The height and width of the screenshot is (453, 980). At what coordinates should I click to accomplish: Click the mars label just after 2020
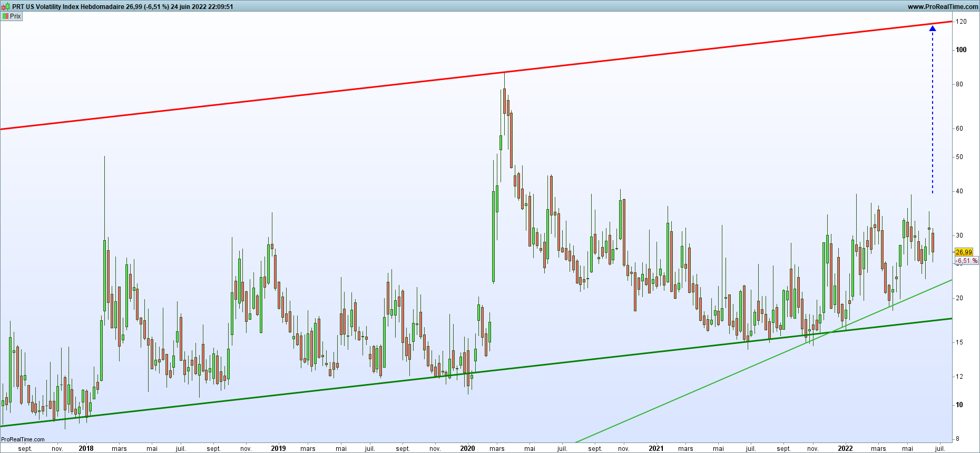(x=497, y=449)
